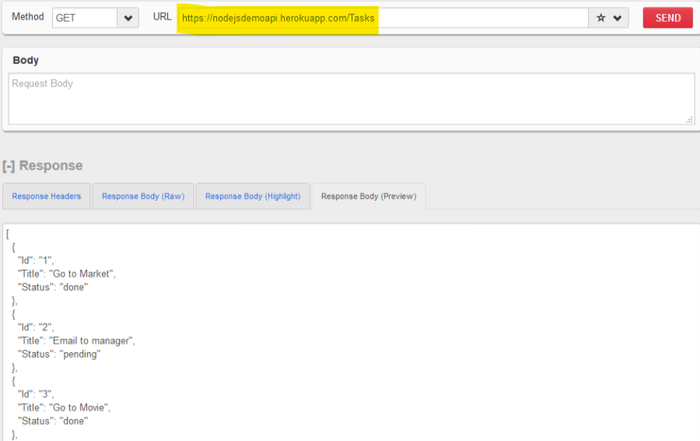
Task: Click the "Id": "3" line
Action: click(36, 394)
